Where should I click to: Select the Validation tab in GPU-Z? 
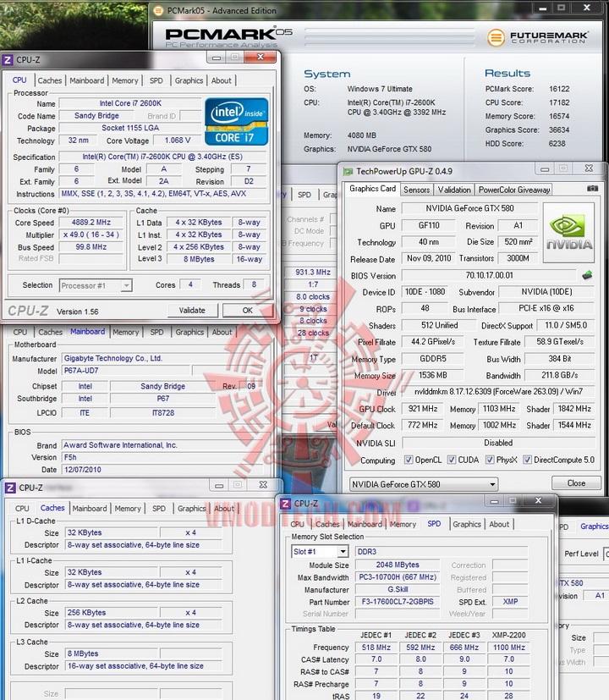[454, 190]
